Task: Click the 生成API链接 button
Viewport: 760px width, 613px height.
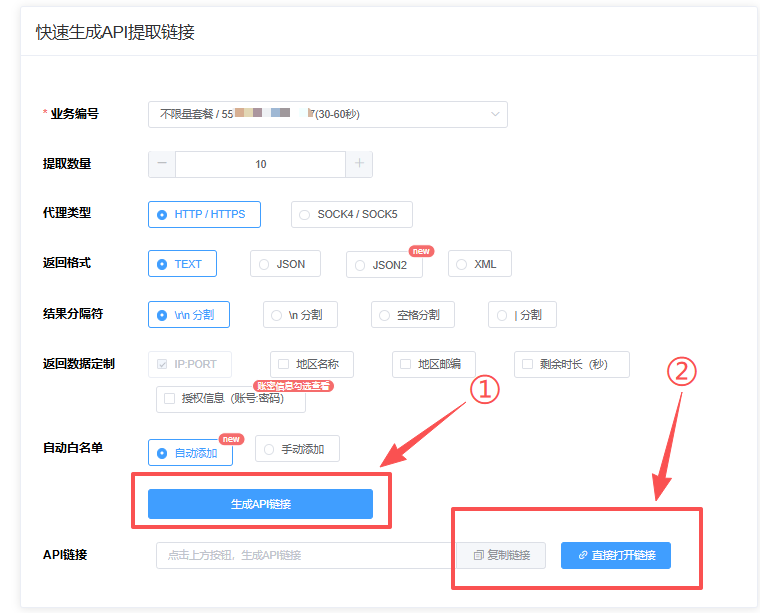Action: point(260,504)
